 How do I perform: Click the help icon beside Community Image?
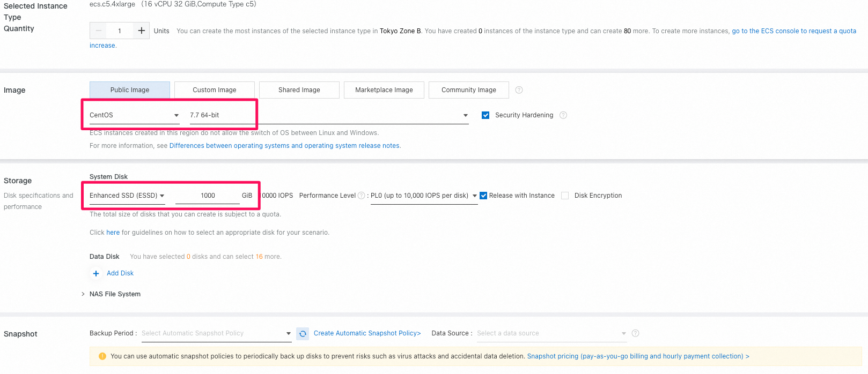pyautogui.click(x=519, y=90)
